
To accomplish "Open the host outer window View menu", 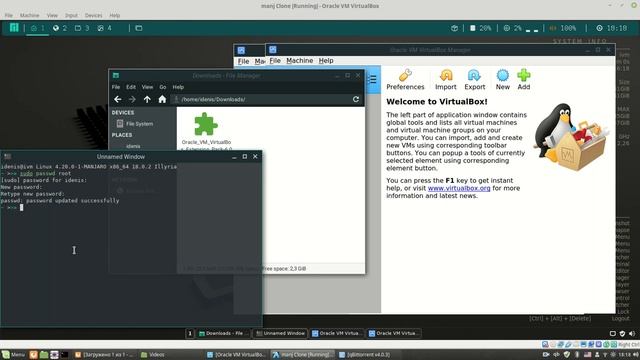I will point(52,16).
